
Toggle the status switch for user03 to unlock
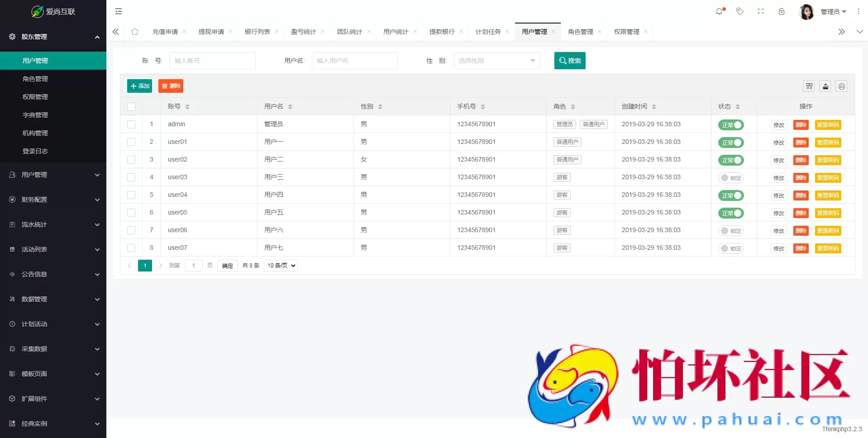731,178
